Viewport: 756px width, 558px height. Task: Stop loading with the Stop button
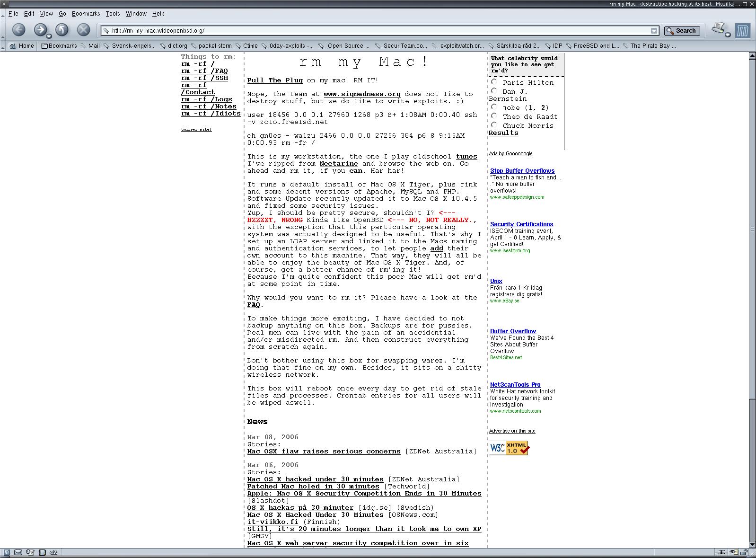coord(83,30)
